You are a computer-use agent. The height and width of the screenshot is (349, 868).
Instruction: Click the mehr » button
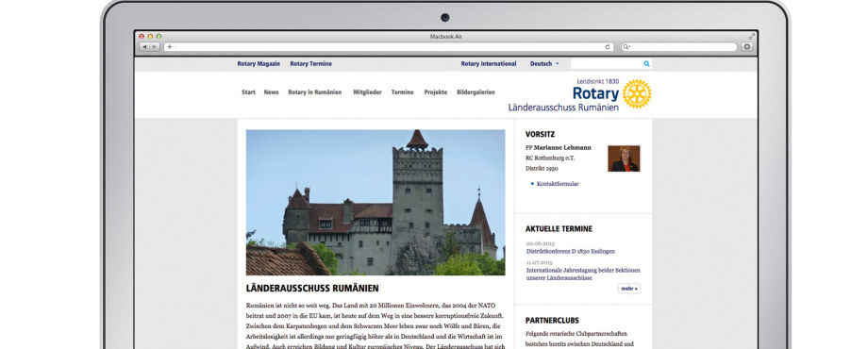coord(629,289)
